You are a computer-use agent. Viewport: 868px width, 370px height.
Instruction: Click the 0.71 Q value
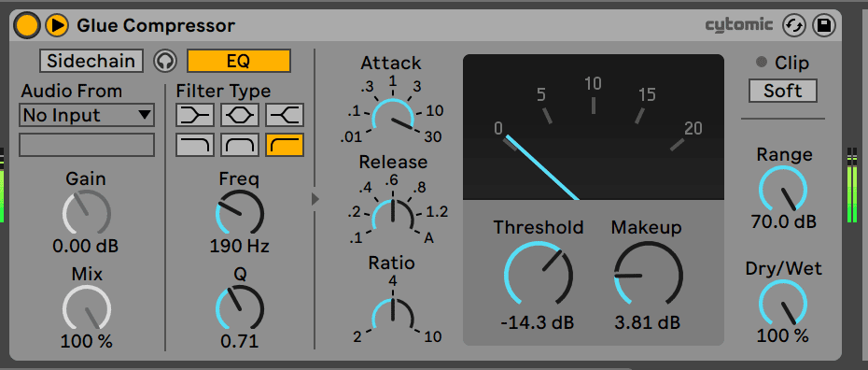pyautogui.click(x=239, y=341)
